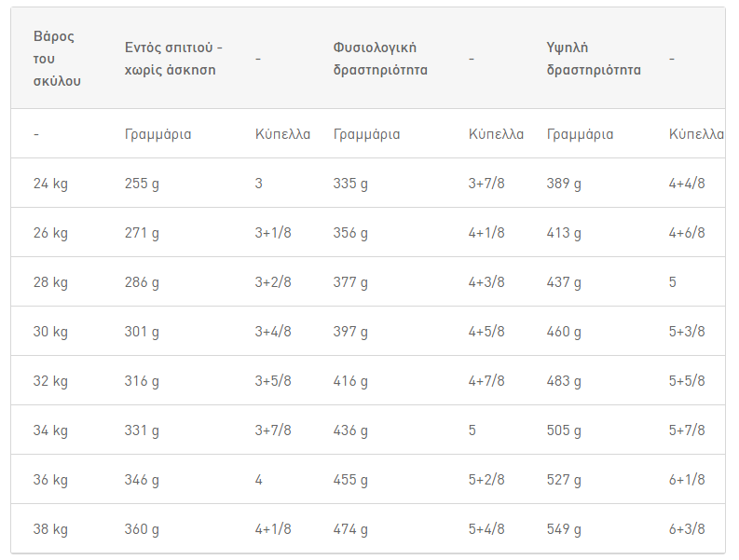Screen dimensions: 739x560
Task: Select the 'Εντός σπιτιού - χωρίς άσκηση' header
Action: coord(173,59)
